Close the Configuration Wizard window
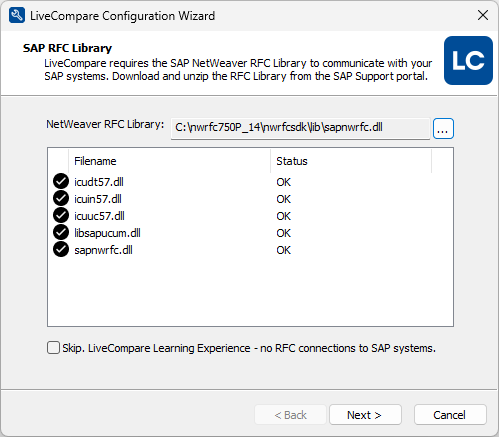The image size is (499, 437). (483, 15)
